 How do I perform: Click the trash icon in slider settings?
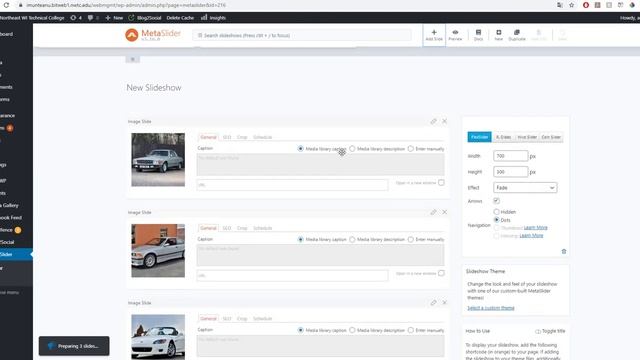[564, 251]
